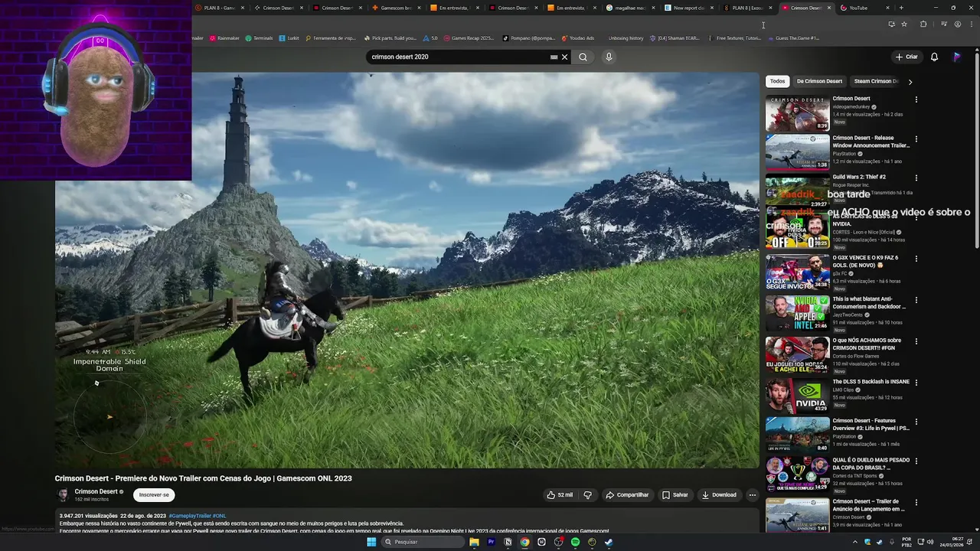This screenshot has height=551, width=980.
Task: Open the account avatar menu
Action: point(956,57)
